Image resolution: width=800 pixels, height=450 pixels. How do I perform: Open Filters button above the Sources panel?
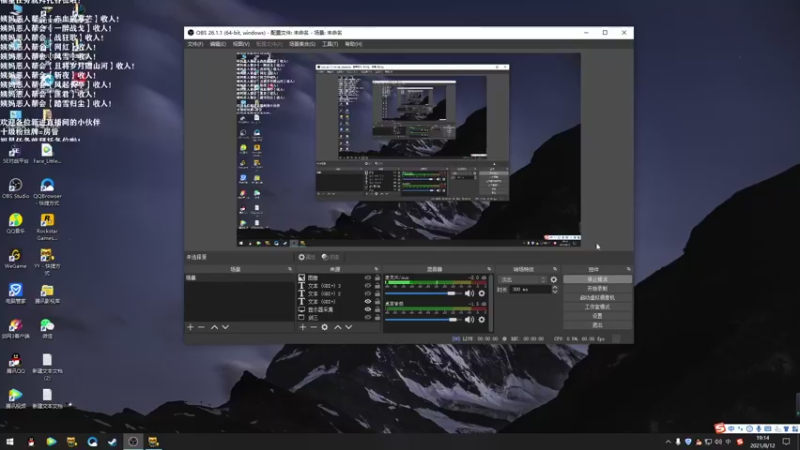331,257
